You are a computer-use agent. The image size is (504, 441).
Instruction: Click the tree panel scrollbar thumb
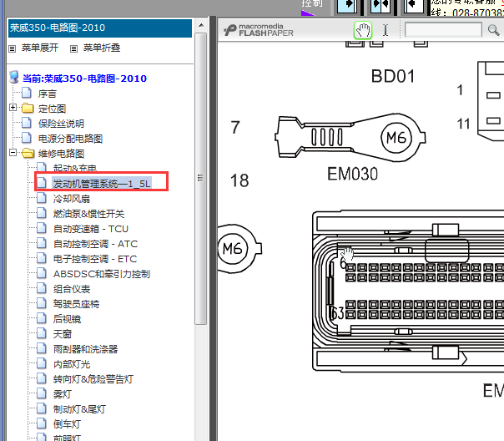click(x=200, y=178)
